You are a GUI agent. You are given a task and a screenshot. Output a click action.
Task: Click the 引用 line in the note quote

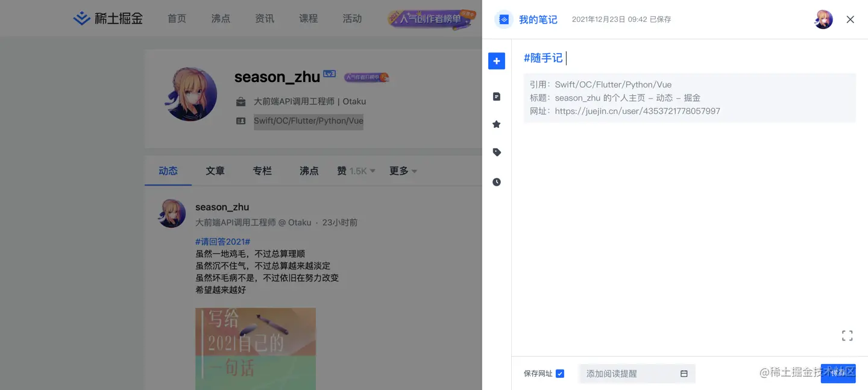tap(600, 84)
